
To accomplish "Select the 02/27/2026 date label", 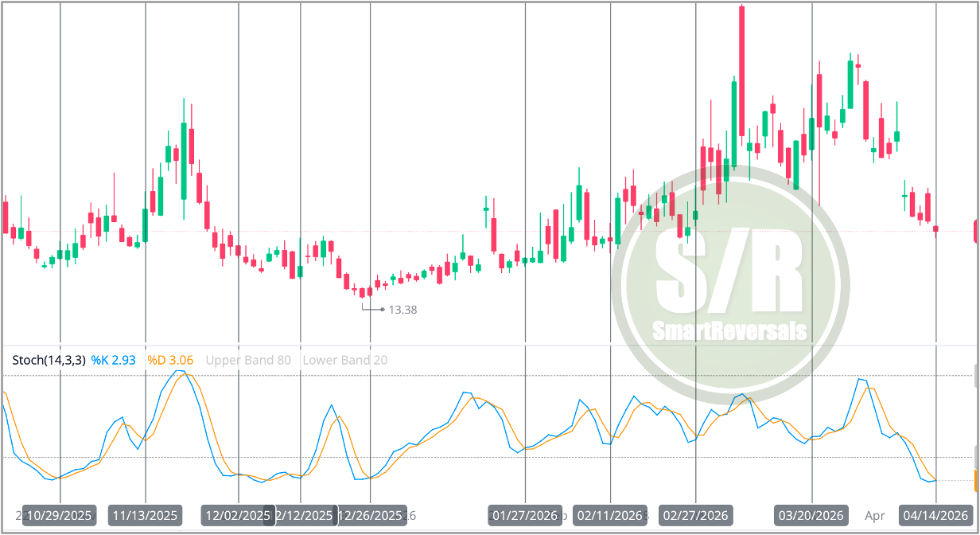I will point(695,516).
